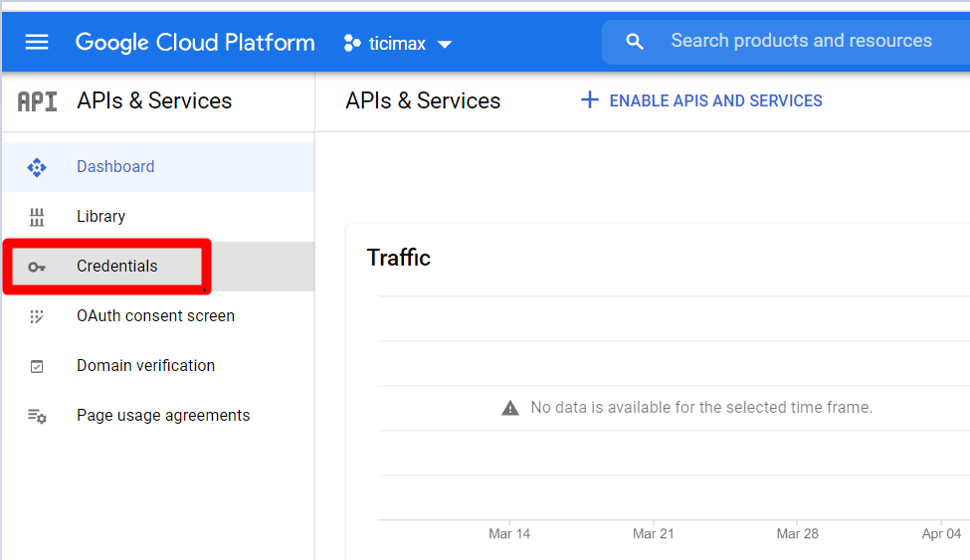Click the OAuth consent screen icon
The image size is (970, 560).
click(37, 316)
